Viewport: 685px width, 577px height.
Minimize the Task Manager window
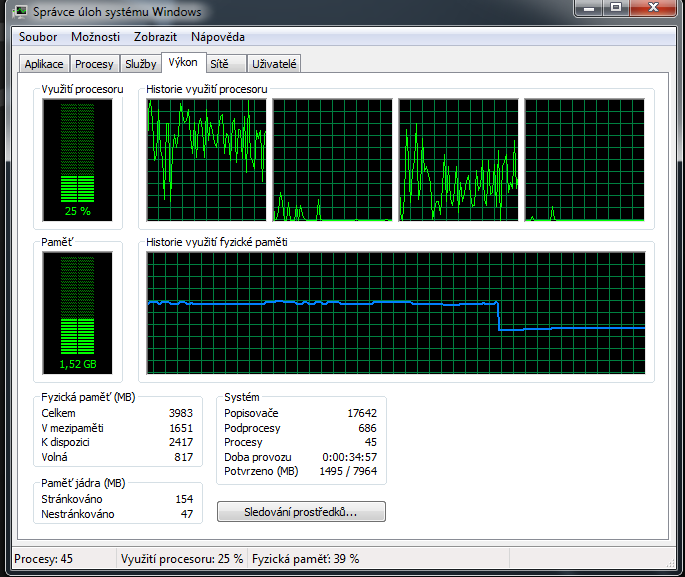[x=589, y=8]
